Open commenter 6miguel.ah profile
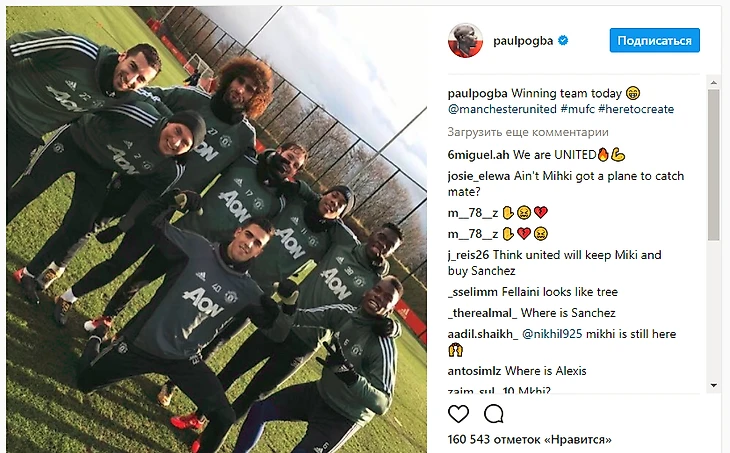This screenshot has height=453, width=730. (479, 155)
